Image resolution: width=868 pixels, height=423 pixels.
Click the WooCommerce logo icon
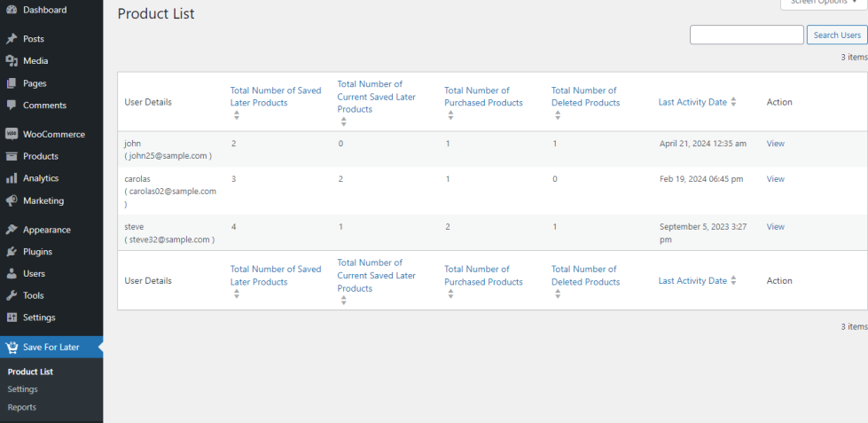point(12,135)
